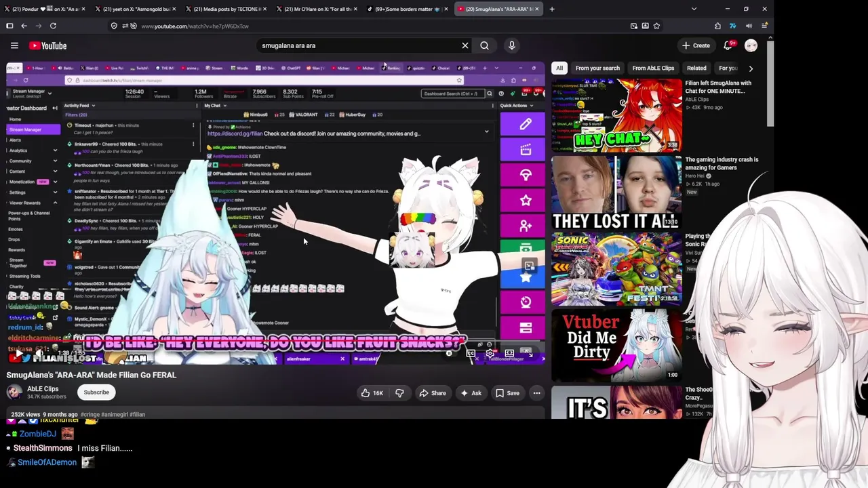This screenshot has width=868, height=488.
Task: Open more actions three-dot menu
Action: coord(536,393)
